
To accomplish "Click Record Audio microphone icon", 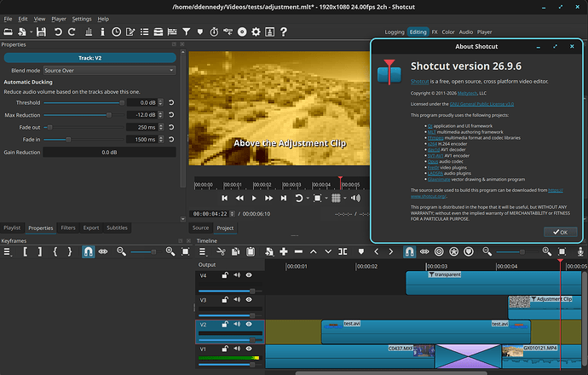I will 580,251.
